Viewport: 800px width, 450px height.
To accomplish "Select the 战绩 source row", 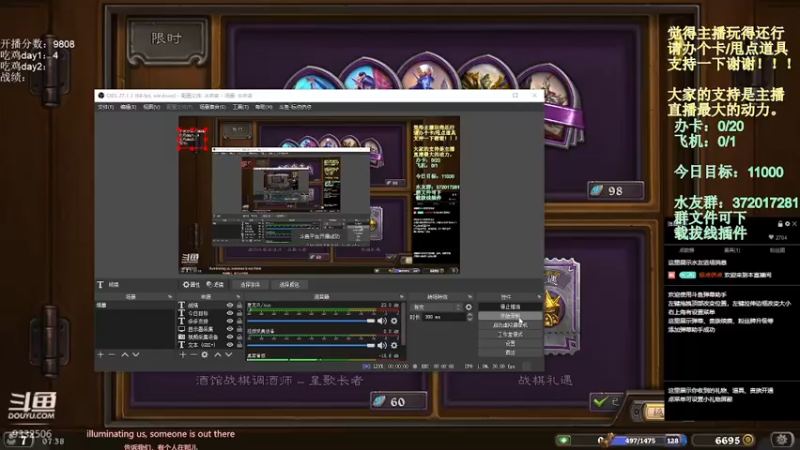I will tap(210, 305).
